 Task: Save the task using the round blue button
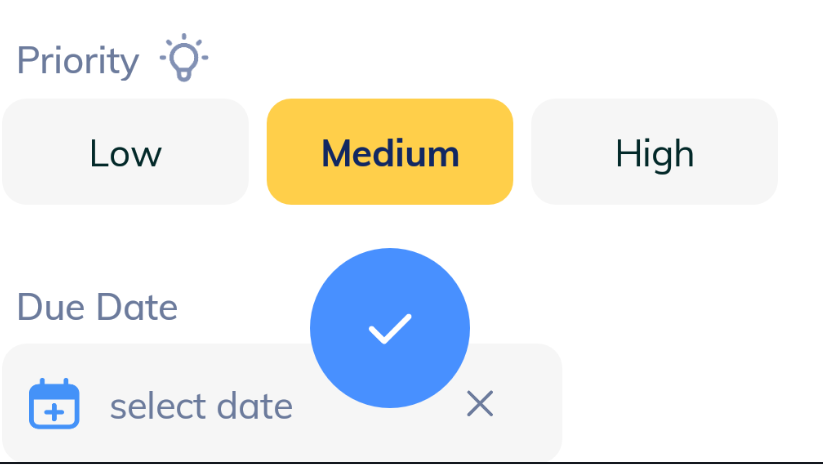click(x=390, y=328)
